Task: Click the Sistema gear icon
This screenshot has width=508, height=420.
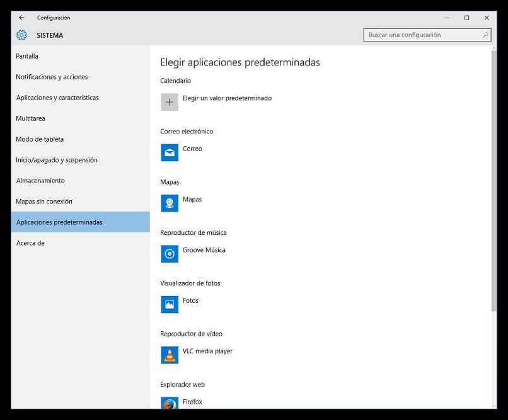Action: 21,35
